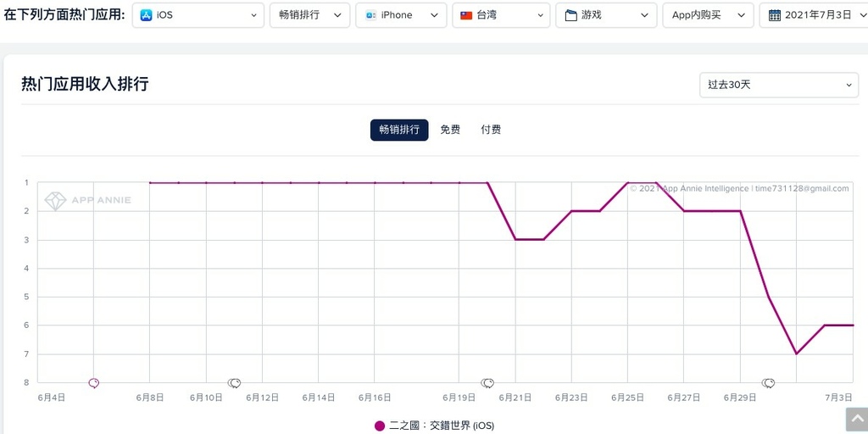Open the event bubble near 6月29日
868x434 pixels.
point(768,383)
